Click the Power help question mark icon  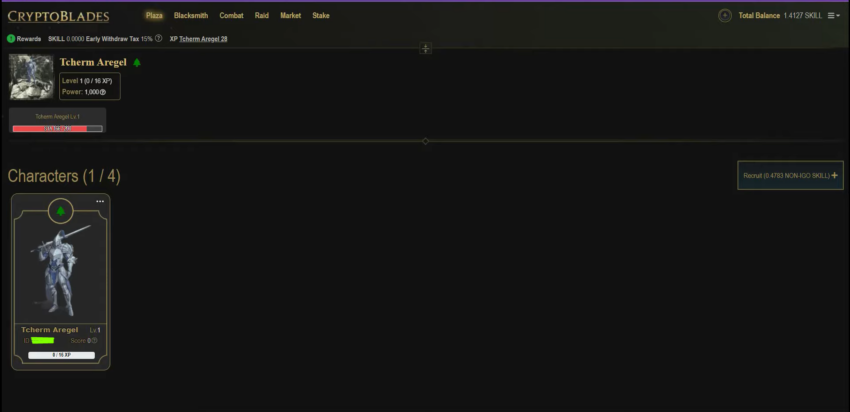103,92
